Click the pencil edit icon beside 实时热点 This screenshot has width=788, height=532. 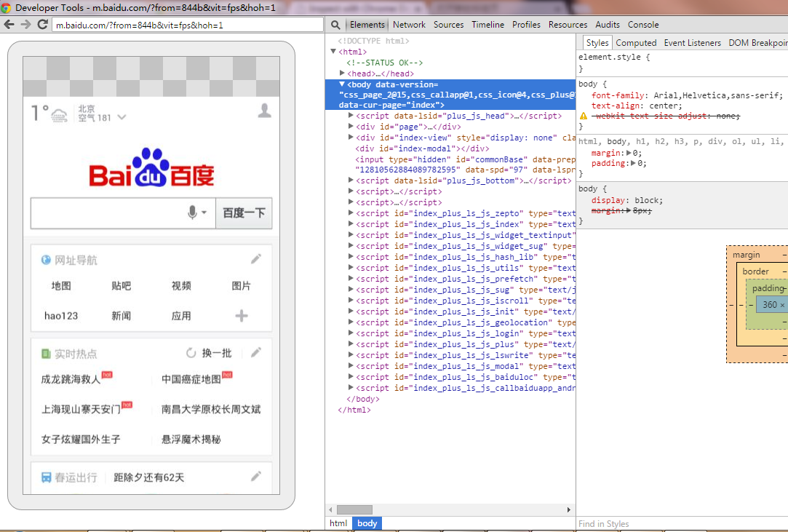tap(256, 352)
